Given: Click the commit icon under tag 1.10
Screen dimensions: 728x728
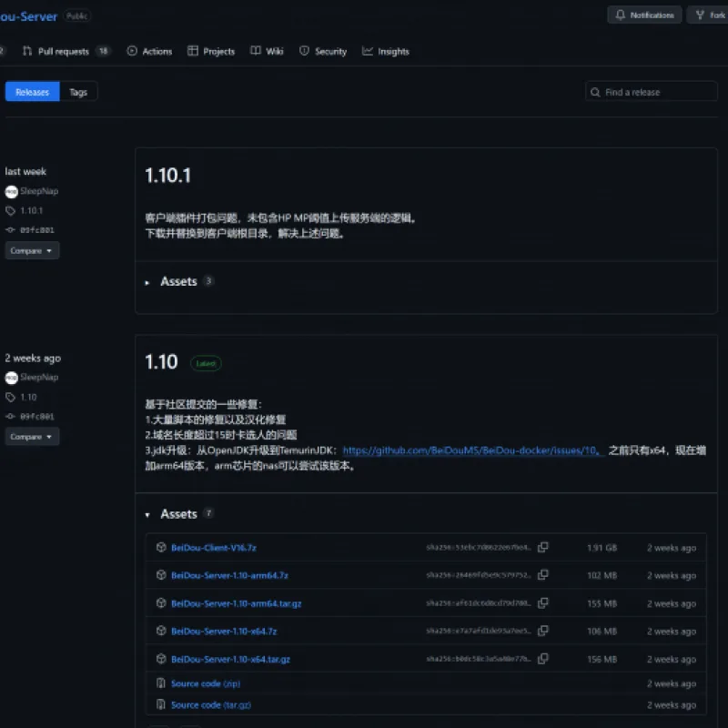Looking at the screenshot, I should tap(11, 417).
